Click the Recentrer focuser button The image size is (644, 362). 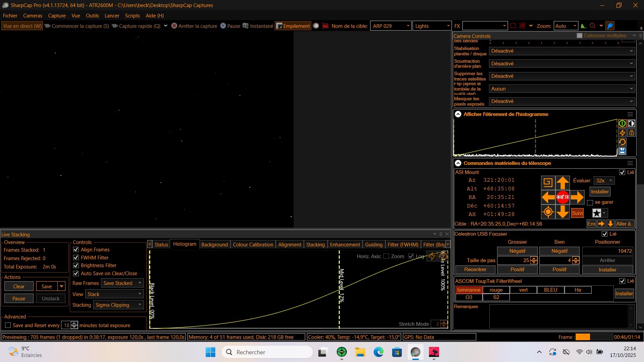475,269
